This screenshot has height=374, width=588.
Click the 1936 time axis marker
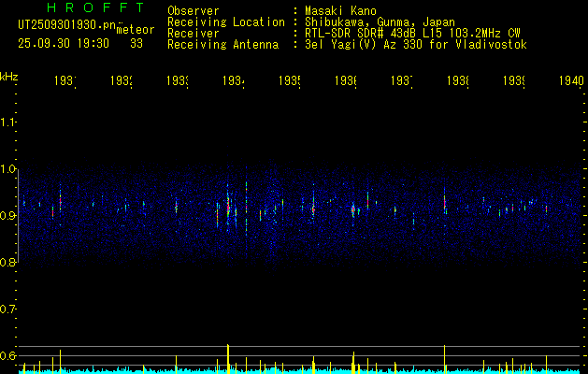tap(346, 80)
